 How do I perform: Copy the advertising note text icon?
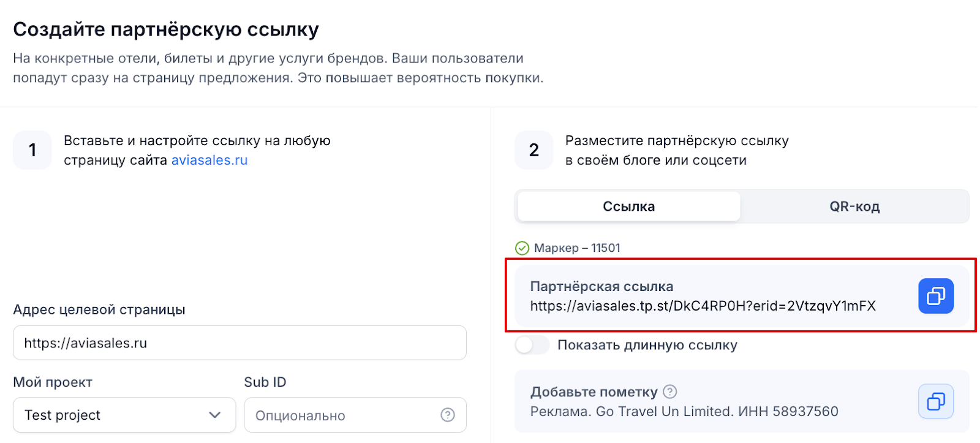click(x=936, y=401)
